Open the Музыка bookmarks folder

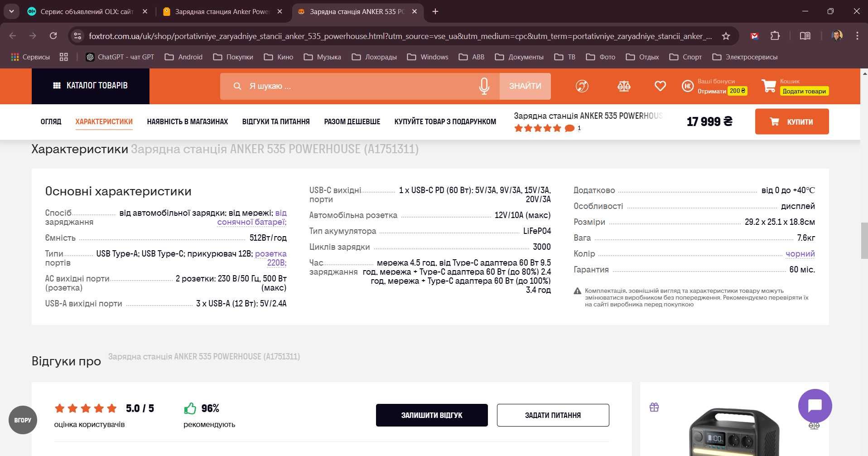323,57
